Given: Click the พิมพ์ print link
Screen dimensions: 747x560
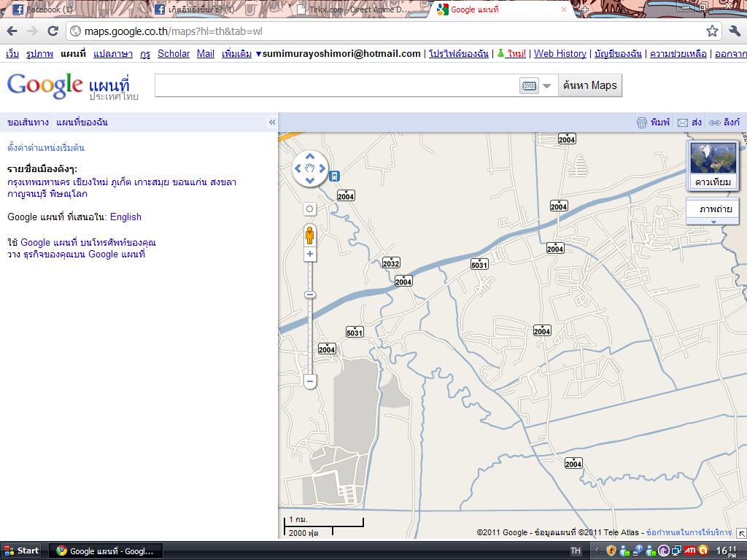Looking at the screenshot, I should tap(659, 122).
